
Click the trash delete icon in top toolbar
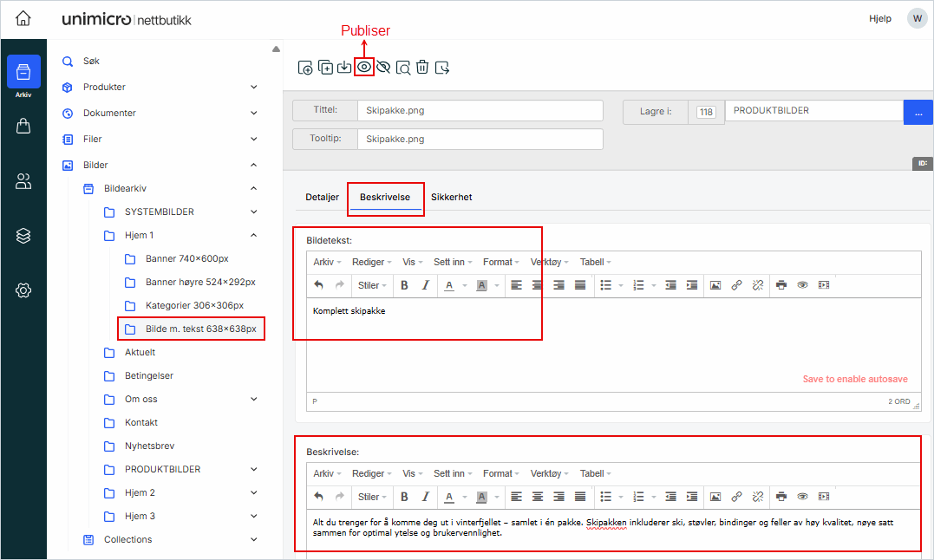pyautogui.click(x=422, y=67)
